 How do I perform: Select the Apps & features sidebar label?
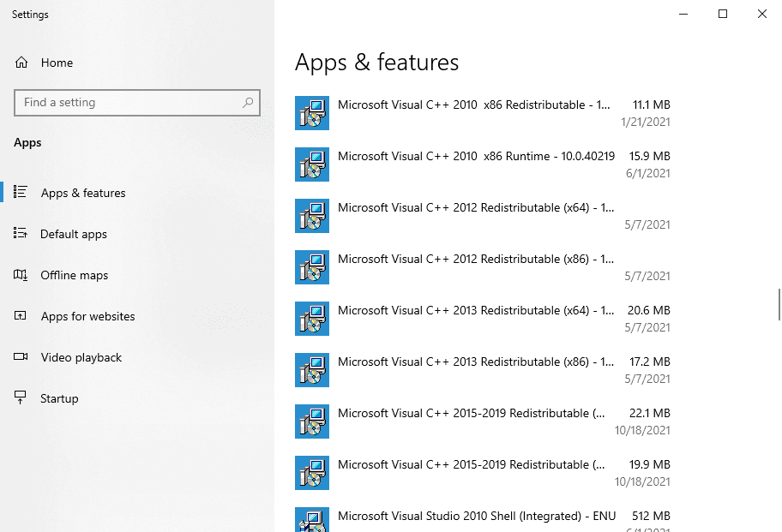[83, 193]
